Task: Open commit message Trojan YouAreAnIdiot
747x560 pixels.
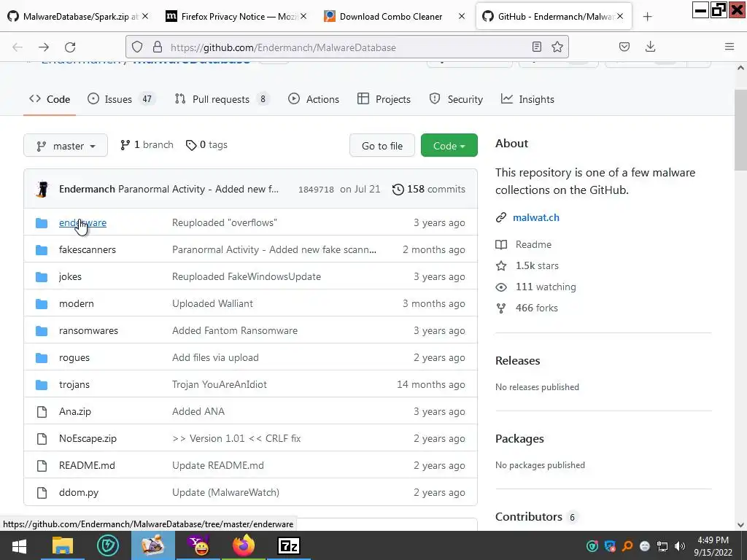Action: point(219,384)
